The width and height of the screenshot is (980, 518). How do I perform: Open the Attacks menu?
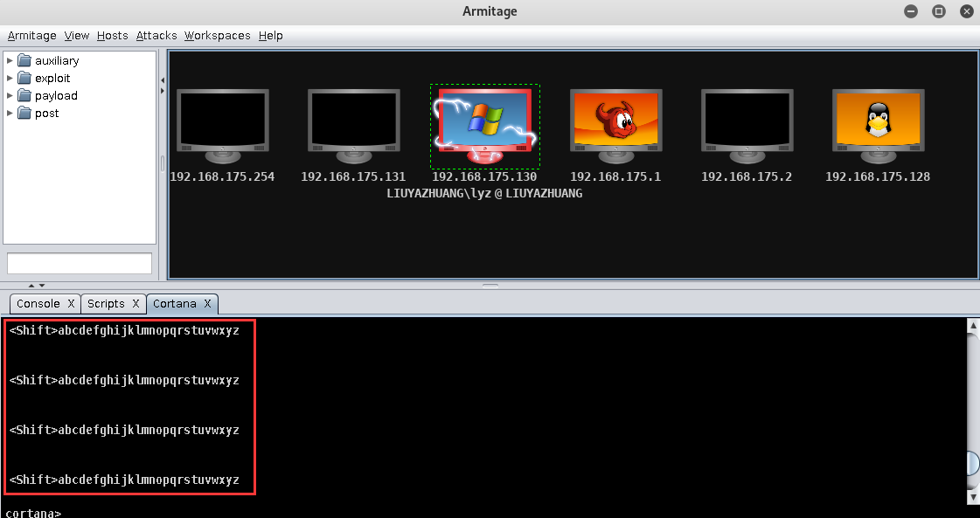click(156, 36)
